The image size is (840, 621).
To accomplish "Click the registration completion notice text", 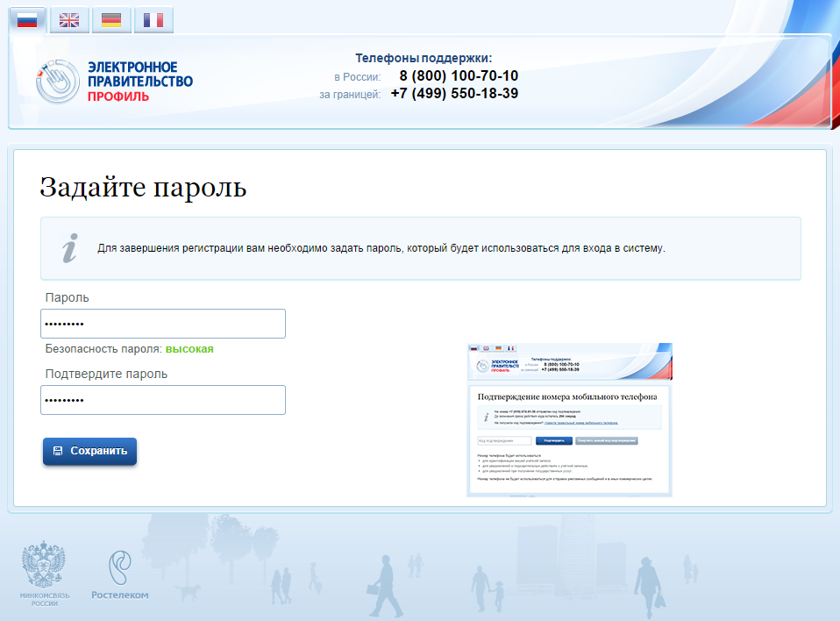I will [x=381, y=248].
